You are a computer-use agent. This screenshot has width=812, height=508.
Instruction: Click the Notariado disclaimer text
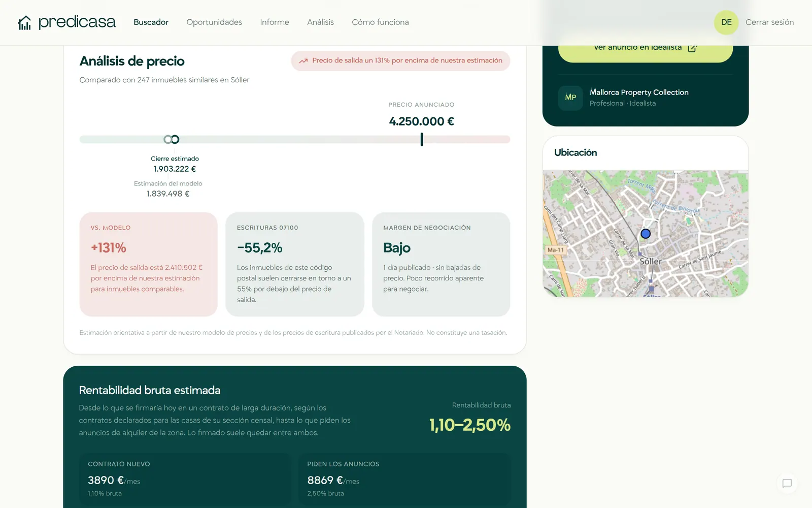tap(293, 333)
